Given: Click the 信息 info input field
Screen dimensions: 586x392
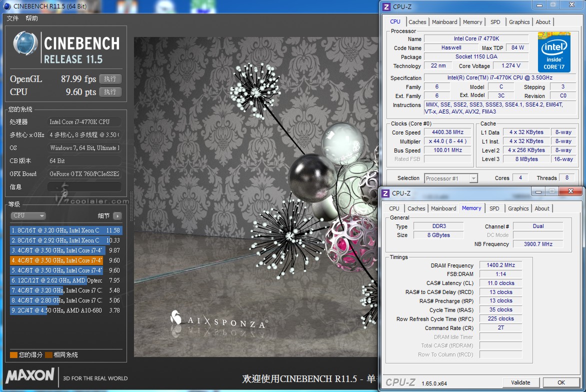Looking at the screenshot, I should (x=84, y=187).
